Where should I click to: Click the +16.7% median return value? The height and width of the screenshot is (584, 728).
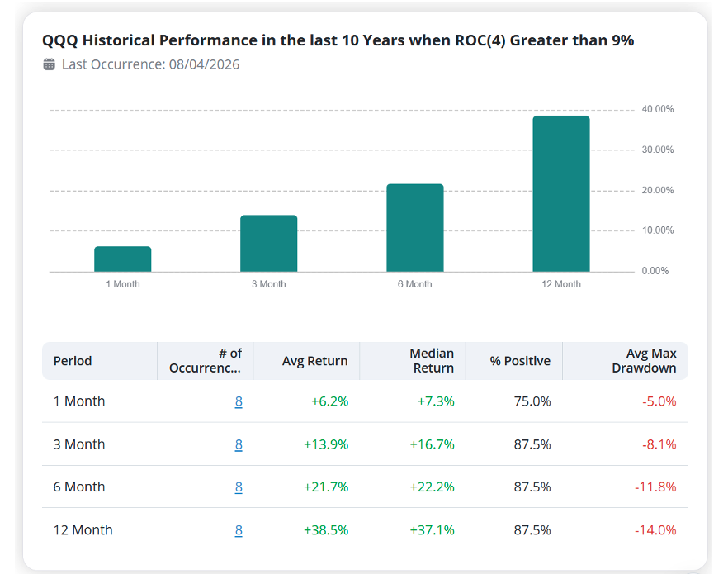(432, 444)
